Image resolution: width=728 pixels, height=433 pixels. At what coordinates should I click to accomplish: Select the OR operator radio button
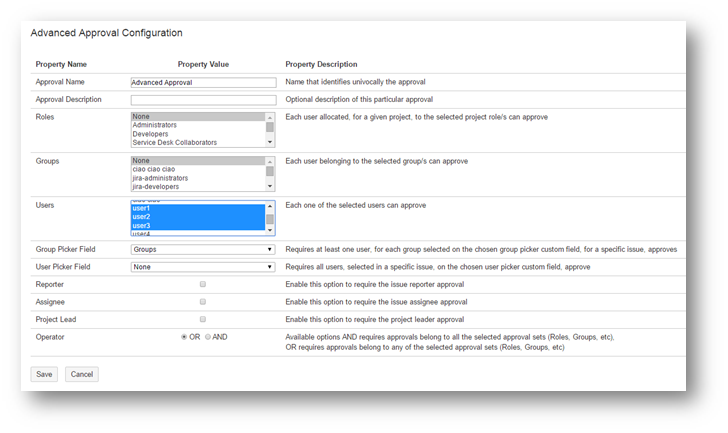184,337
